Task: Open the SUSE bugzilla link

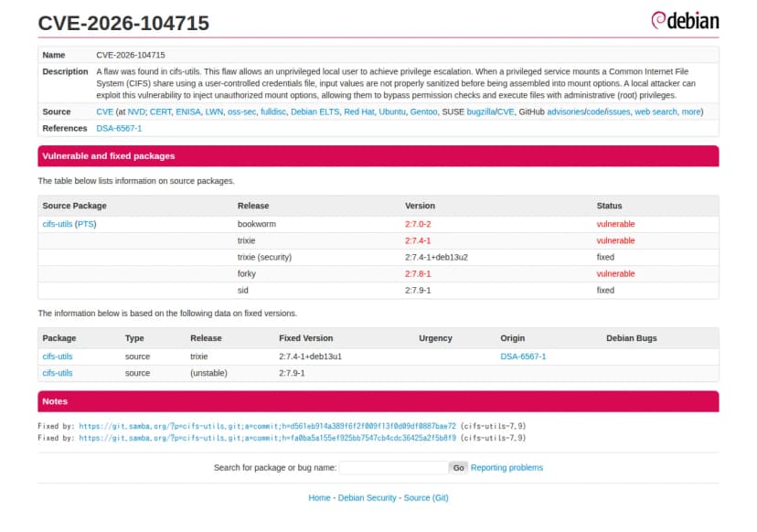Action: tap(480, 112)
